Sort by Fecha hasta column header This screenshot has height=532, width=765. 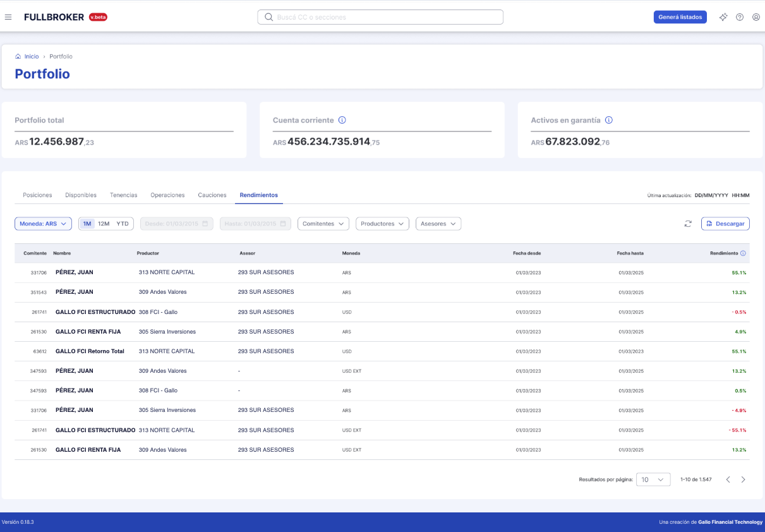tap(630, 253)
